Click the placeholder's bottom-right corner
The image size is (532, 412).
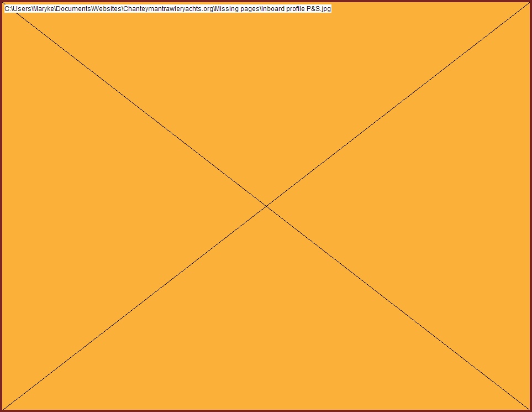click(529, 409)
